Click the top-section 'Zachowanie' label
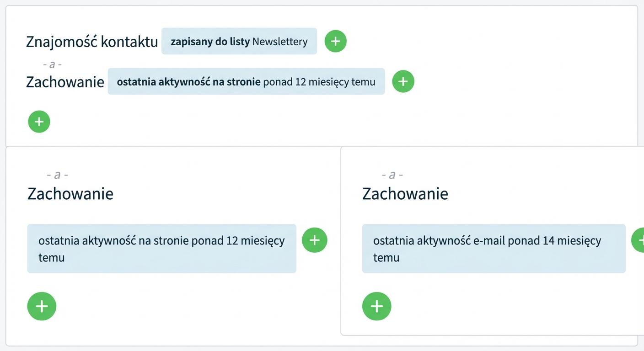644x351 pixels. point(65,82)
